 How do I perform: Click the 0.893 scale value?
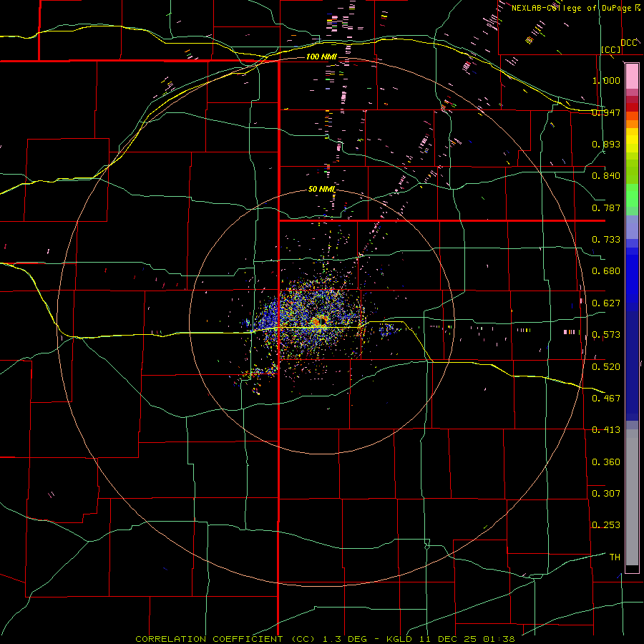point(606,144)
